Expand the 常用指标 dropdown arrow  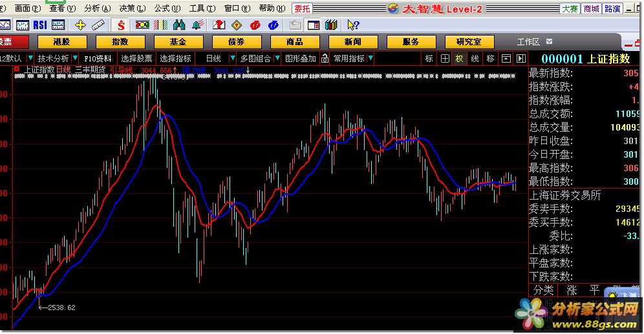370,59
